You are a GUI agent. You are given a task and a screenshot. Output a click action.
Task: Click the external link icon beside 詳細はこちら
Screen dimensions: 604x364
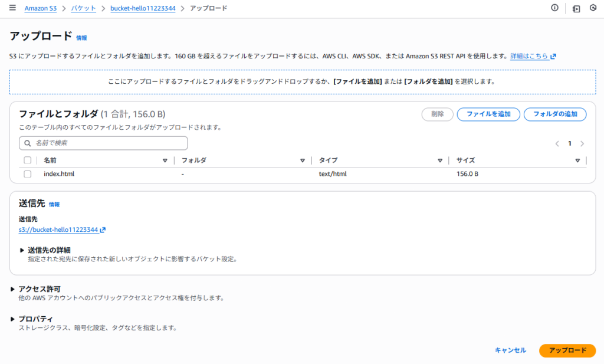tap(553, 57)
